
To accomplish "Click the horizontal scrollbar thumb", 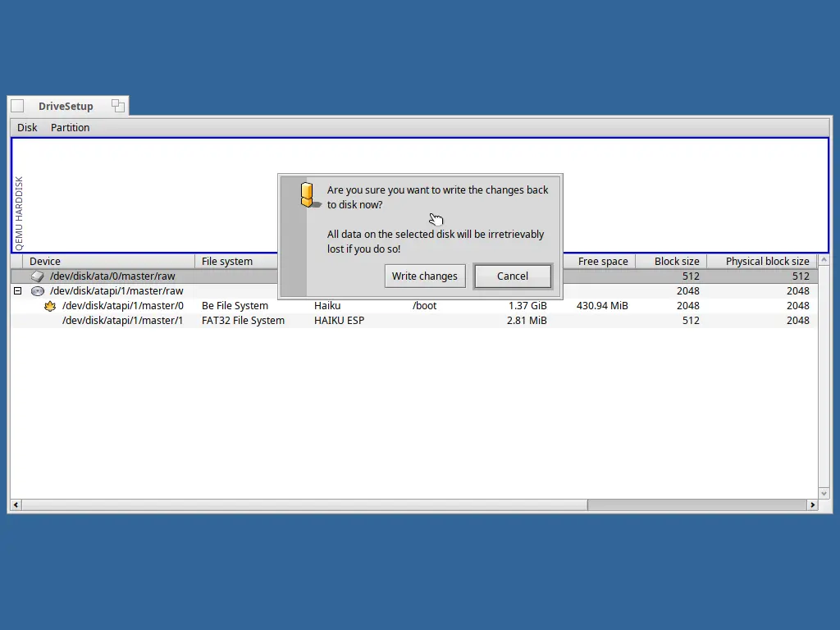I will [304, 504].
